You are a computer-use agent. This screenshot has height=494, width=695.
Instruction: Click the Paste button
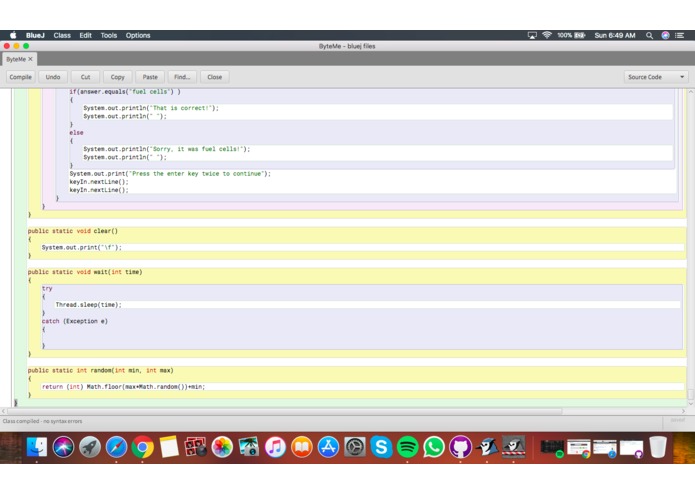coord(150,77)
